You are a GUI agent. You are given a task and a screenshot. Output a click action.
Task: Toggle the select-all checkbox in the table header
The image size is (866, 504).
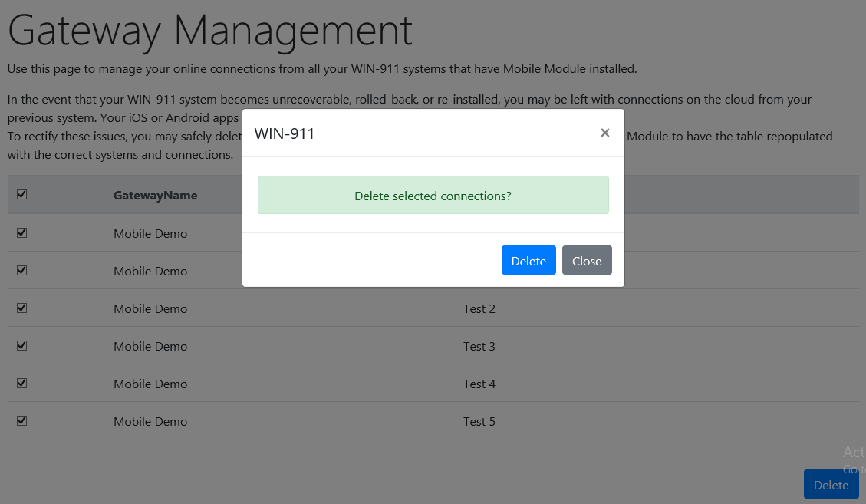click(x=21, y=195)
